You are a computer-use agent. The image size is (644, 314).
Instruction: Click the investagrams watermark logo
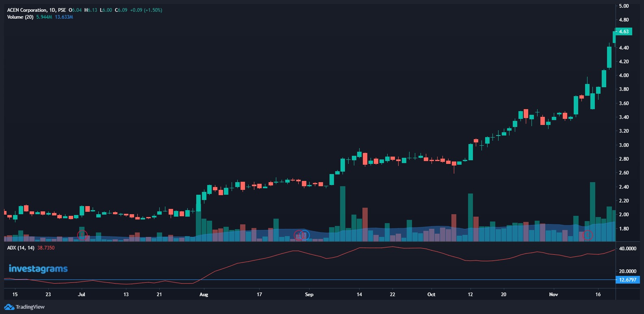(38, 269)
